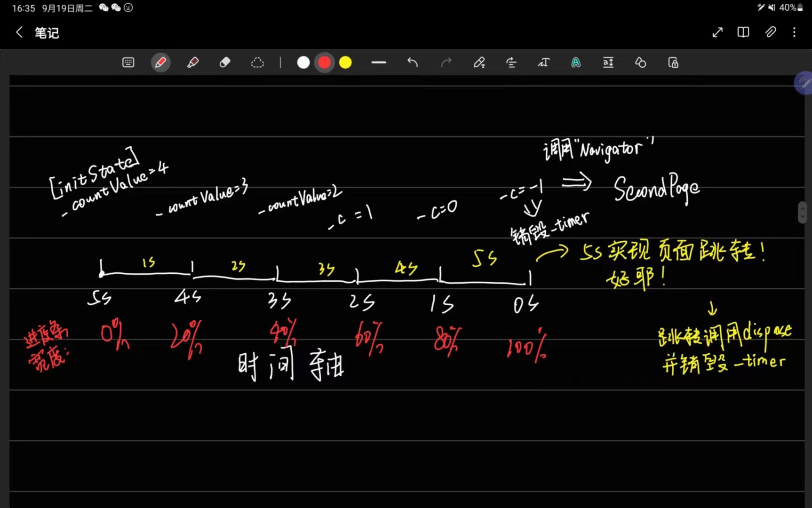Click the page scrollbar handle
The image size is (812, 508).
coord(803,213)
